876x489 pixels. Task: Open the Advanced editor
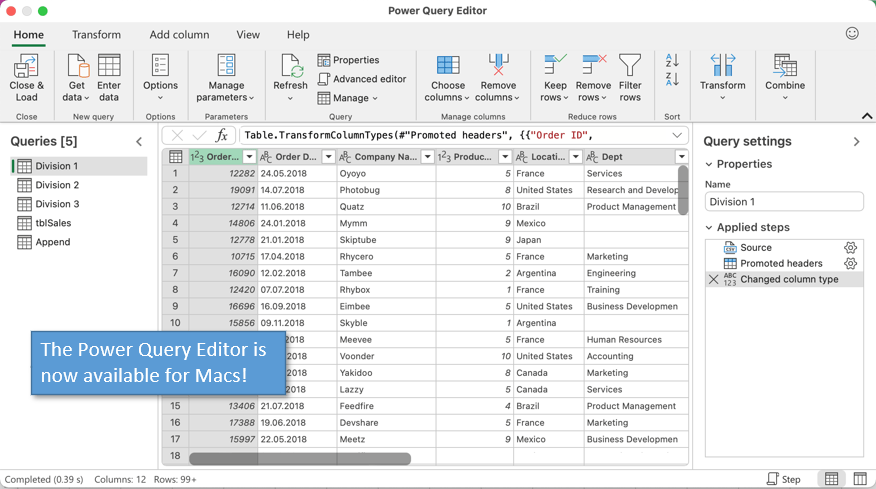pyautogui.click(x=362, y=79)
